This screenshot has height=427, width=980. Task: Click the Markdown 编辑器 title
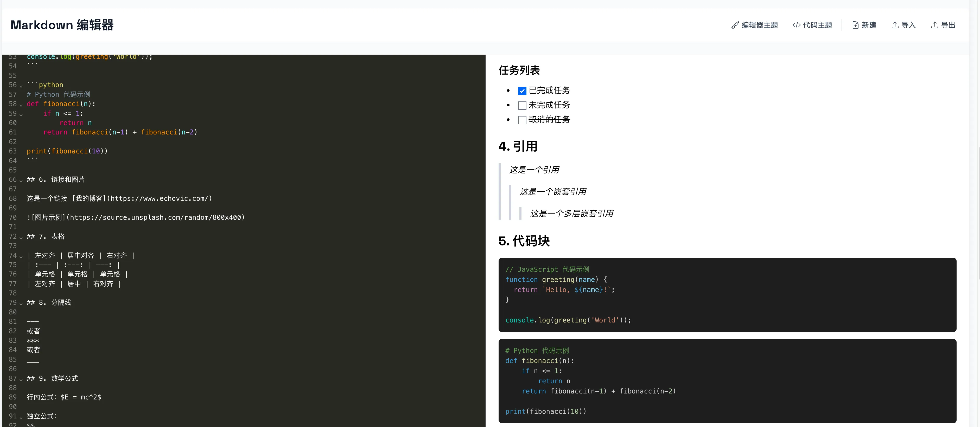coord(62,25)
